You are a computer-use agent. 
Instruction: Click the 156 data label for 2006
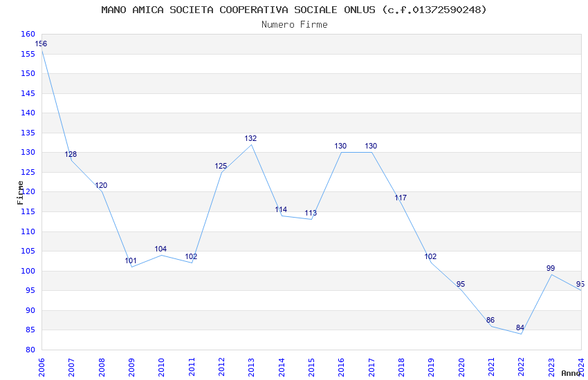click(x=41, y=44)
